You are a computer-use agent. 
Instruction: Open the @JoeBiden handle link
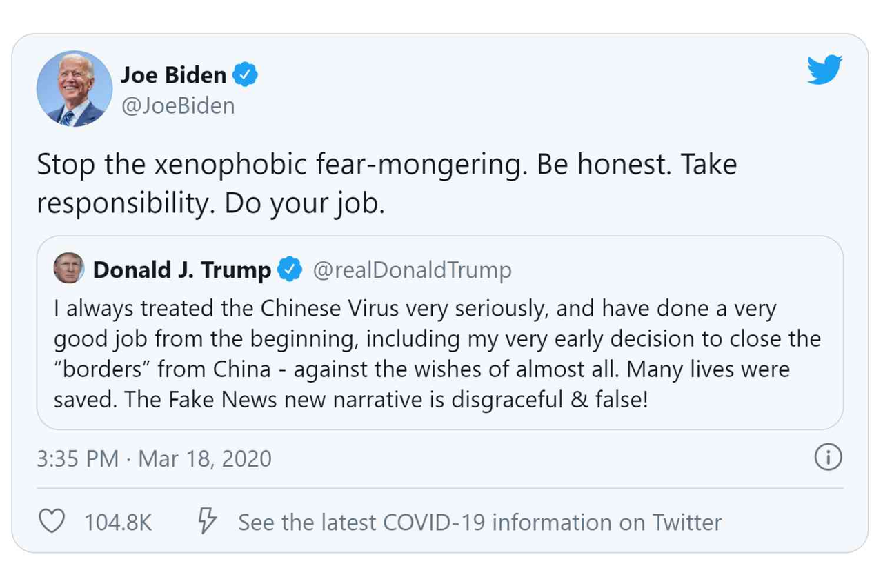coord(177,105)
